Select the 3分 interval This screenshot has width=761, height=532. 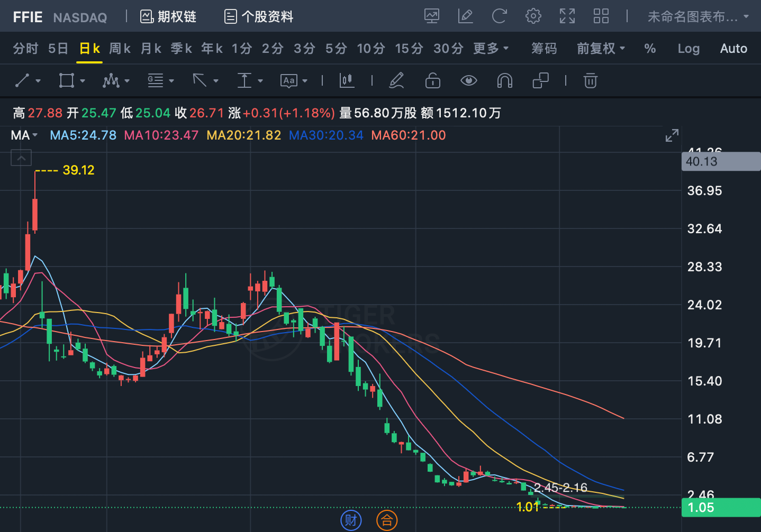coord(305,49)
